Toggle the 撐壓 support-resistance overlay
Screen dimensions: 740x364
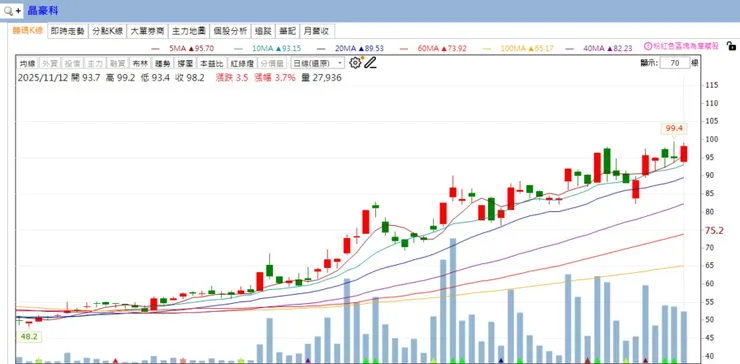point(185,63)
